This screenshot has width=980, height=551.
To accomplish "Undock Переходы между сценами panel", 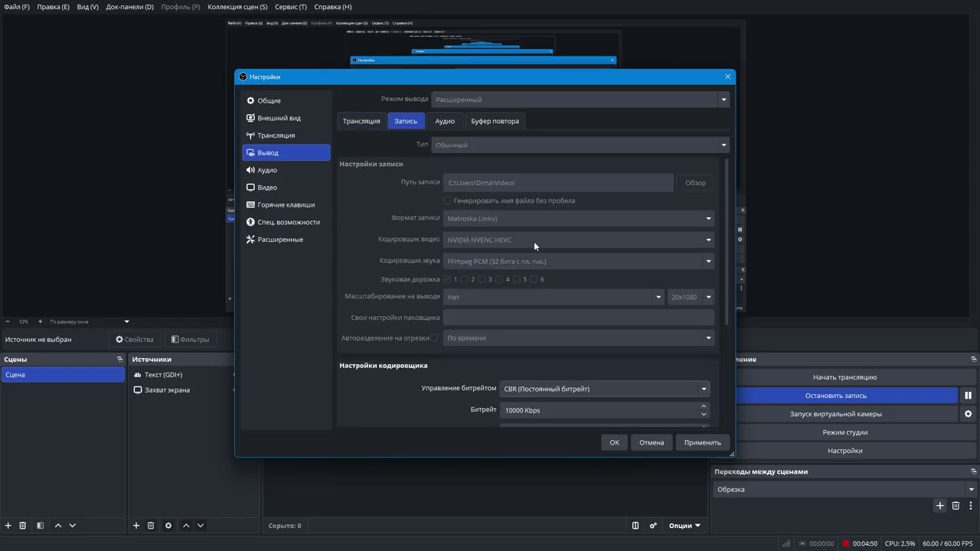I will tap(974, 471).
